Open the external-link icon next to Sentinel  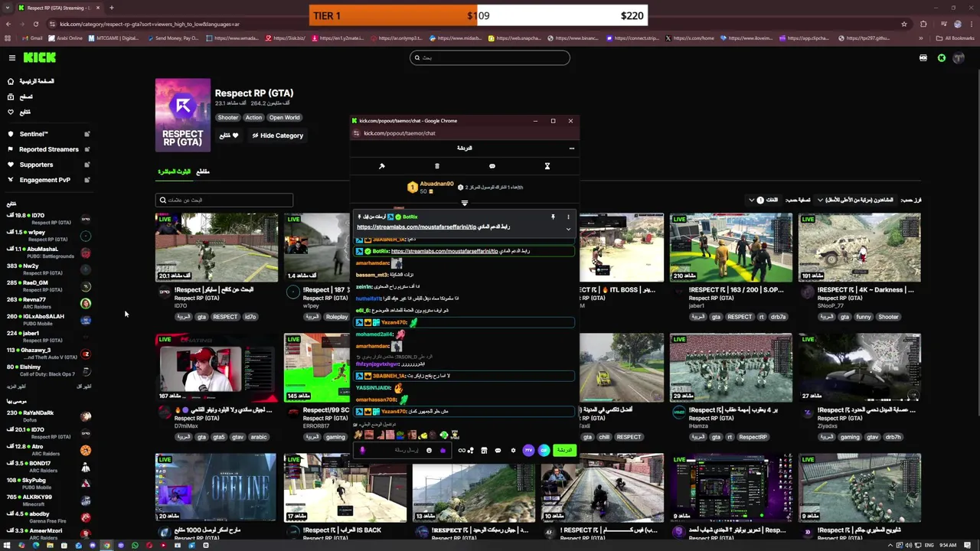point(87,134)
